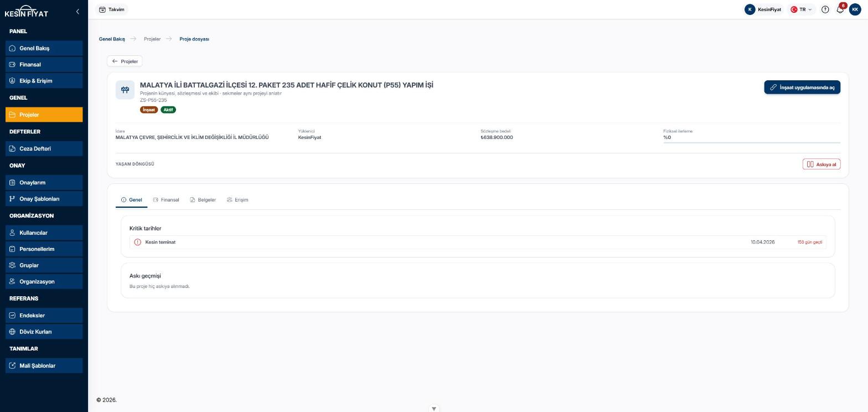Viewport: 868px width, 412px height.
Task: Go to Genel Bakış in sidebar
Action: (x=44, y=48)
